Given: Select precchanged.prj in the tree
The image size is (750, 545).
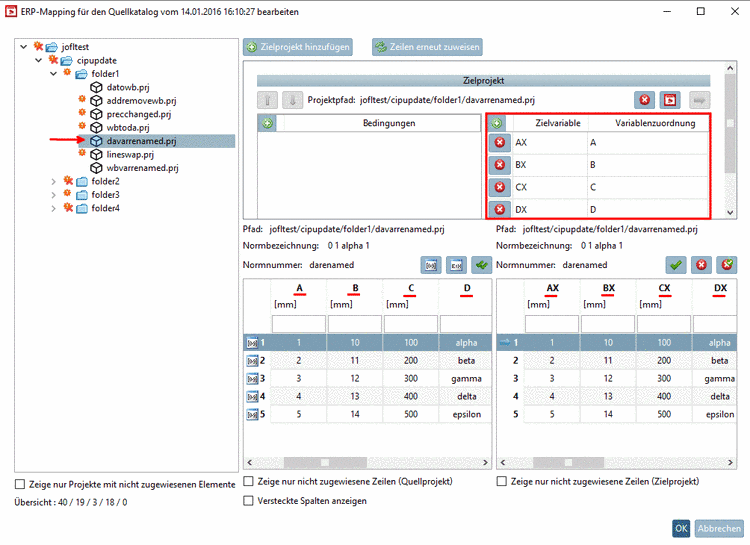Looking at the screenshot, I should (139, 114).
